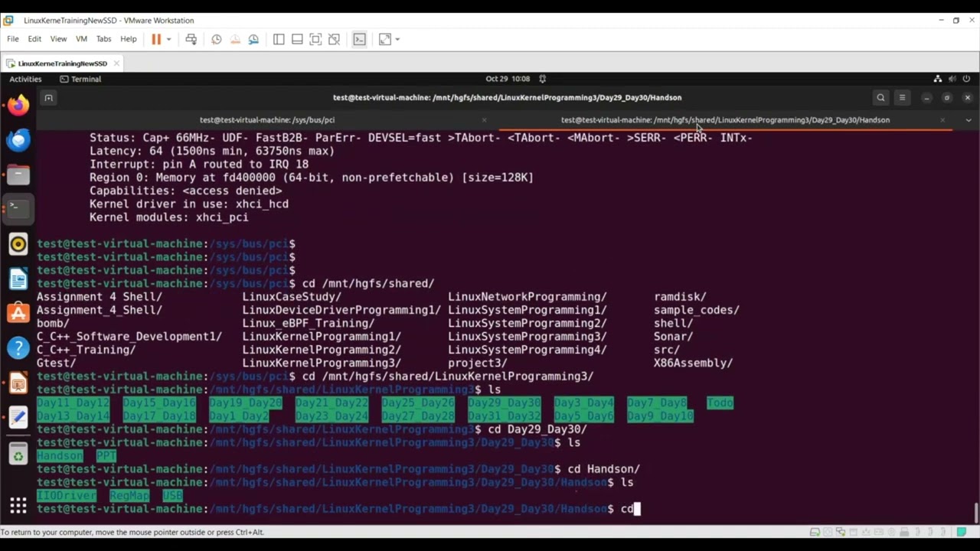Enter VMware full screen mode icon

[315, 39]
